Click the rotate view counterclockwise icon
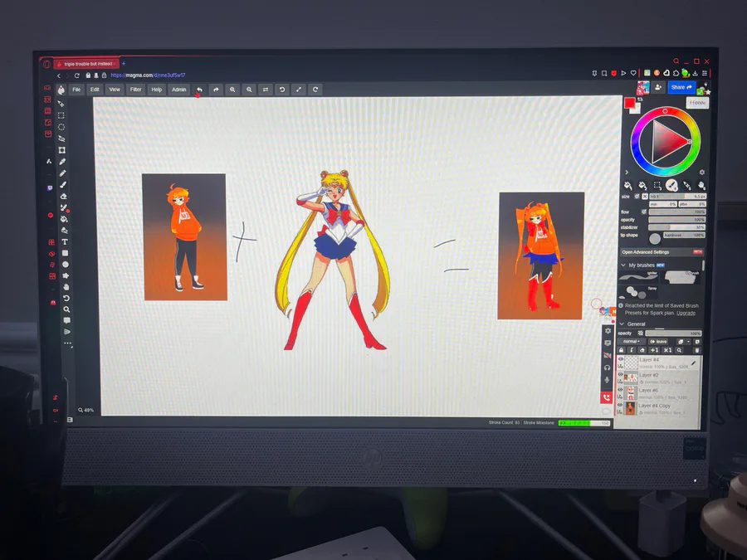Image resolution: width=747 pixels, height=560 pixels. 282,90
